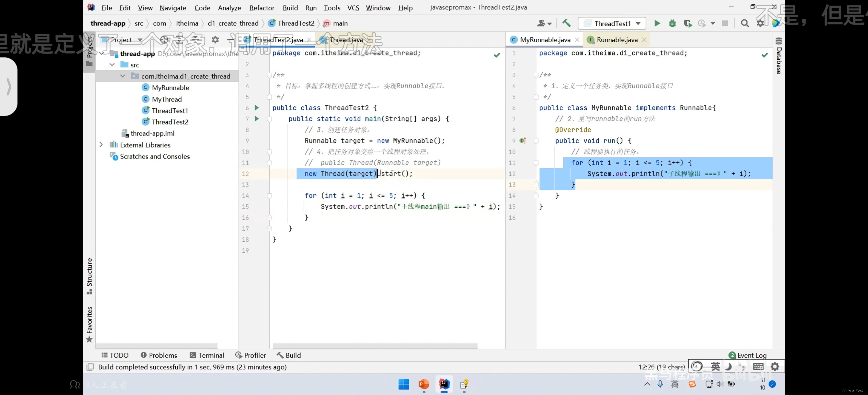Viewport: 868px width, 395px height.
Task: Click the stop process square icon
Action: coord(725,23)
